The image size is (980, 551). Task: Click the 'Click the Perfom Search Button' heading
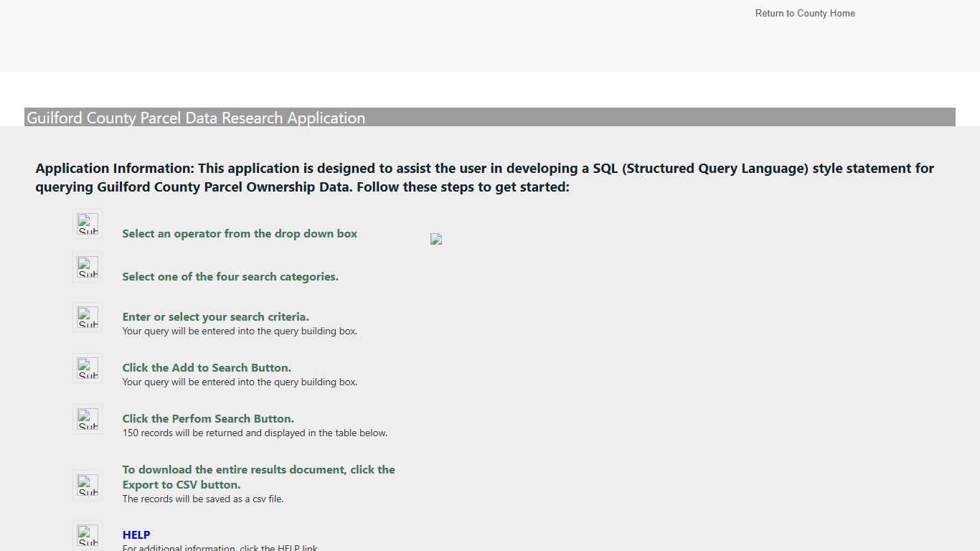pyautogui.click(x=208, y=419)
